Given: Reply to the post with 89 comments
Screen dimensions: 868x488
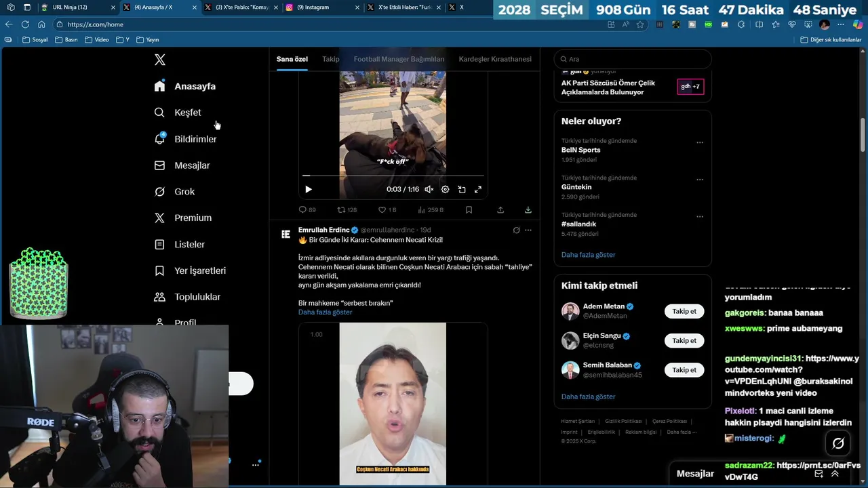Looking at the screenshot, I should pos(307,210).
